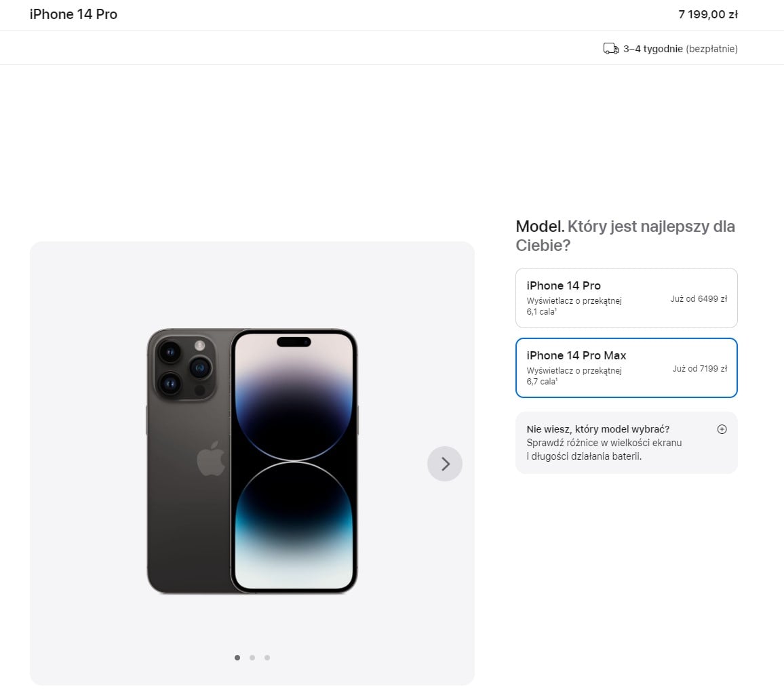Expand 'Nie wiesz, który model wybrać?' panel
Viewport: 784px width, 695px height.
(626, 443)
